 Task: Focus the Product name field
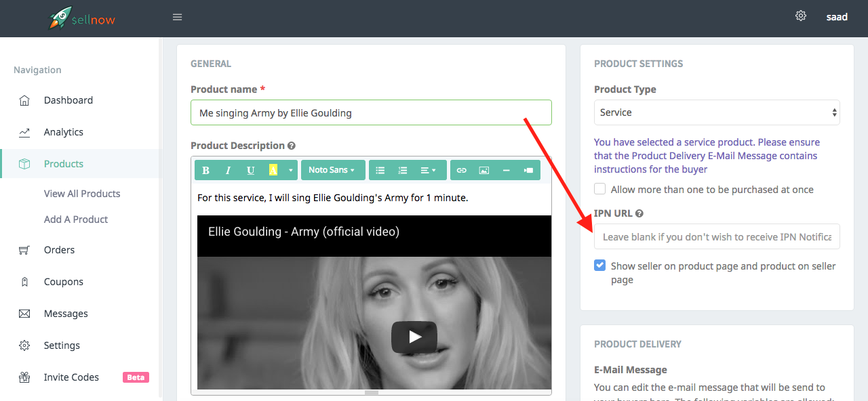(371, 112)
